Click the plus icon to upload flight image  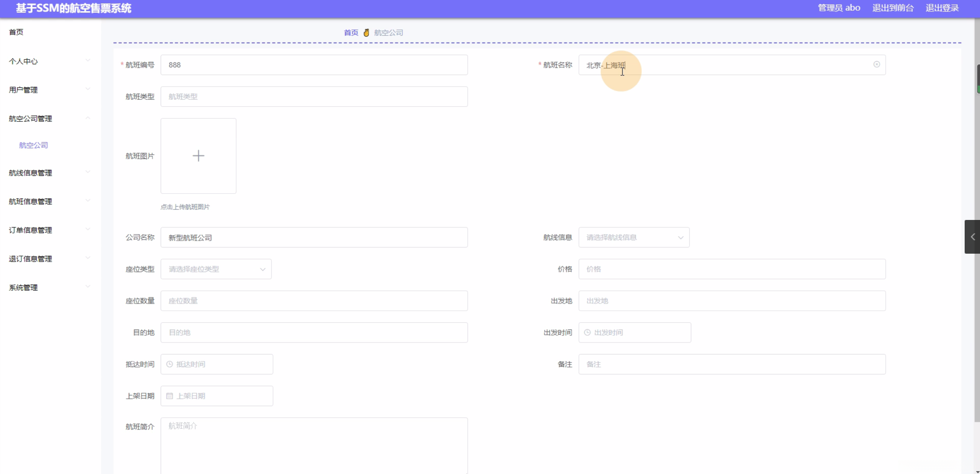pos(198,156)
